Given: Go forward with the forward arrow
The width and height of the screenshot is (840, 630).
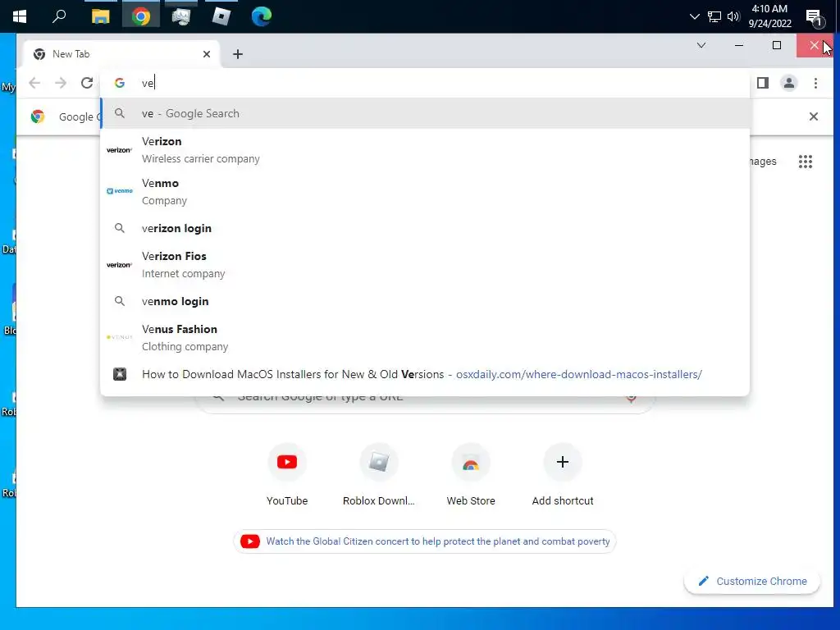Looking at the screenshot, I should click(61, 83).
